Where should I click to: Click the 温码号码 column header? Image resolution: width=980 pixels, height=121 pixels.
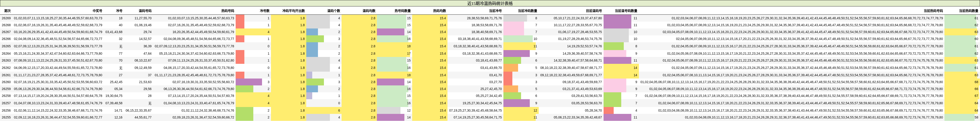[145, 11]
